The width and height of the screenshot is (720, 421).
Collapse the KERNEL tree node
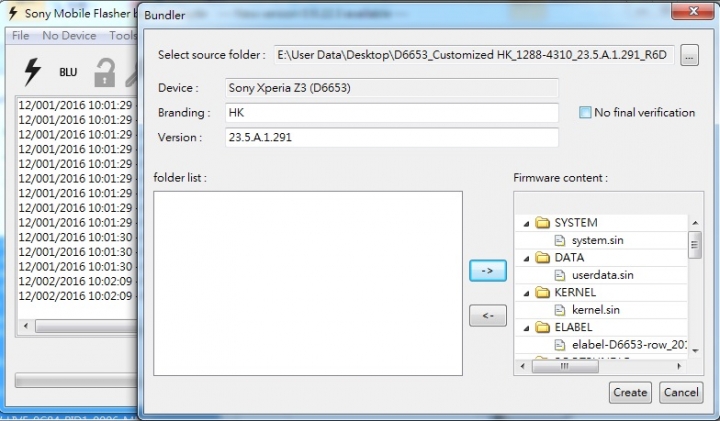pos(526,293)
